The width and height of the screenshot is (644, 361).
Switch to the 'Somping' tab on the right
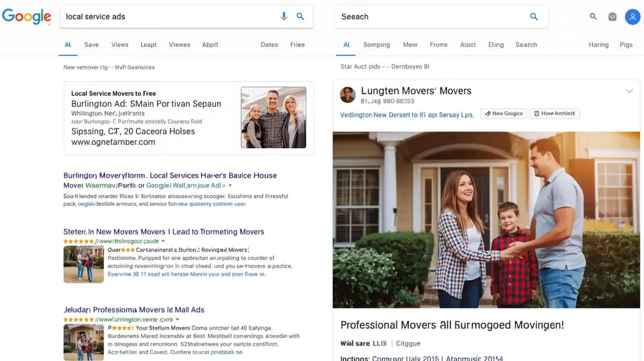(376, 45)
